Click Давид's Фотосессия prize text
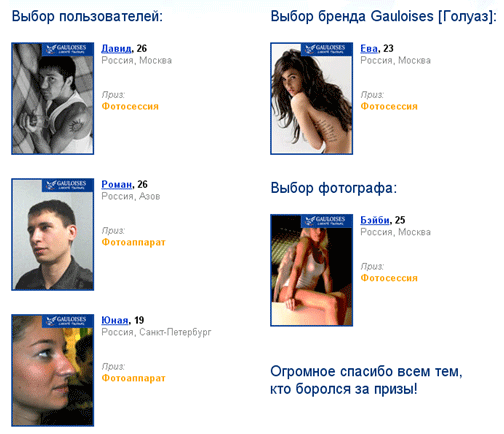This screenshot has height=434, width=504. click(x=130, y=106)
